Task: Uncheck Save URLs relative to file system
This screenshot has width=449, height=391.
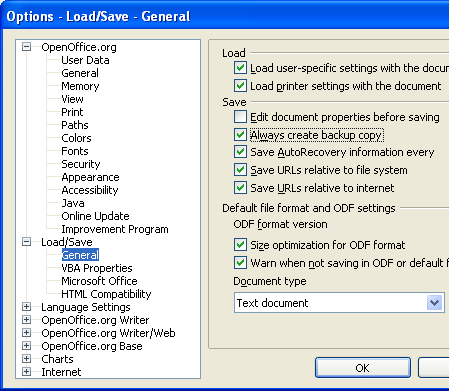Action: click(x=240, y=170)
